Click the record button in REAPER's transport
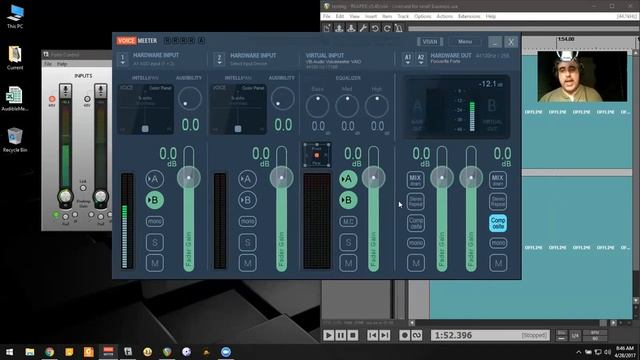 coord(404,335)
